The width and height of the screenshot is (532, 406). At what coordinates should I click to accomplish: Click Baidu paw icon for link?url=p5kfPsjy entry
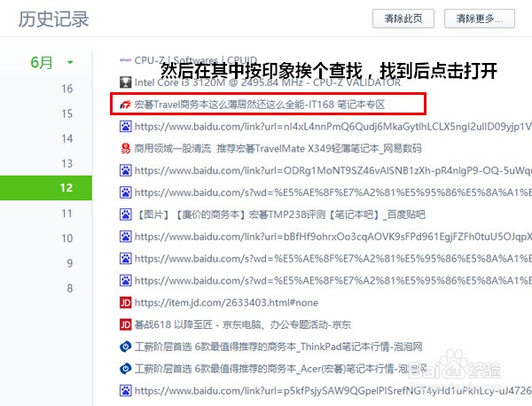[x=125, y=391]
